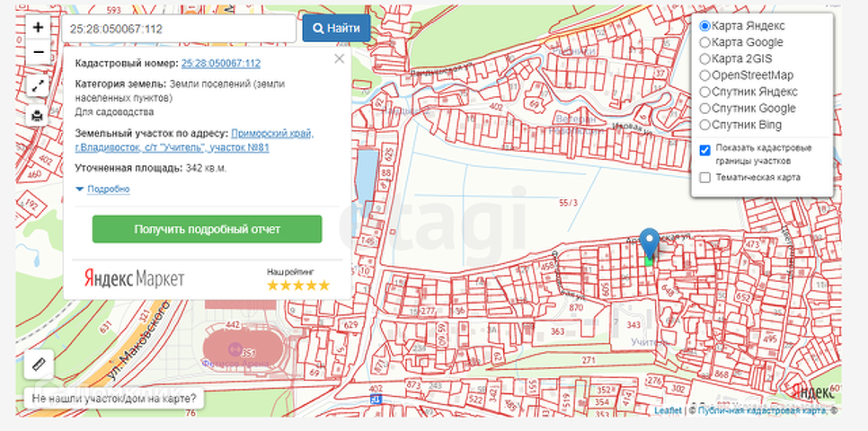Click the five-star rating

(298, 286)
